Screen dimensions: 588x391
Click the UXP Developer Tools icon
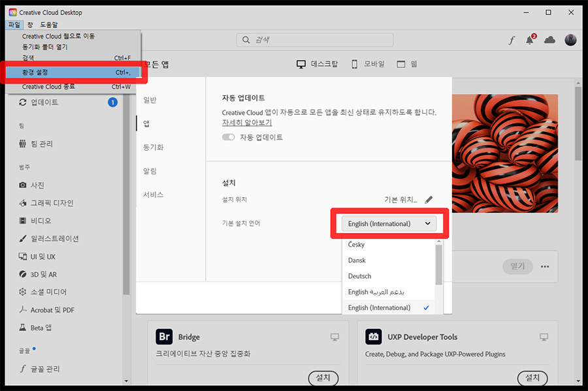[374, 337]
